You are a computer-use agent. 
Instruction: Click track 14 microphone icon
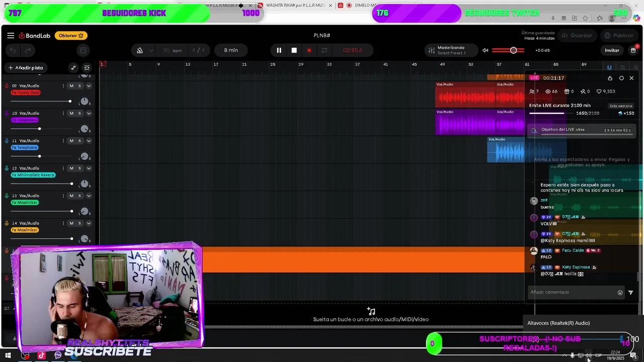coord(7,223)
